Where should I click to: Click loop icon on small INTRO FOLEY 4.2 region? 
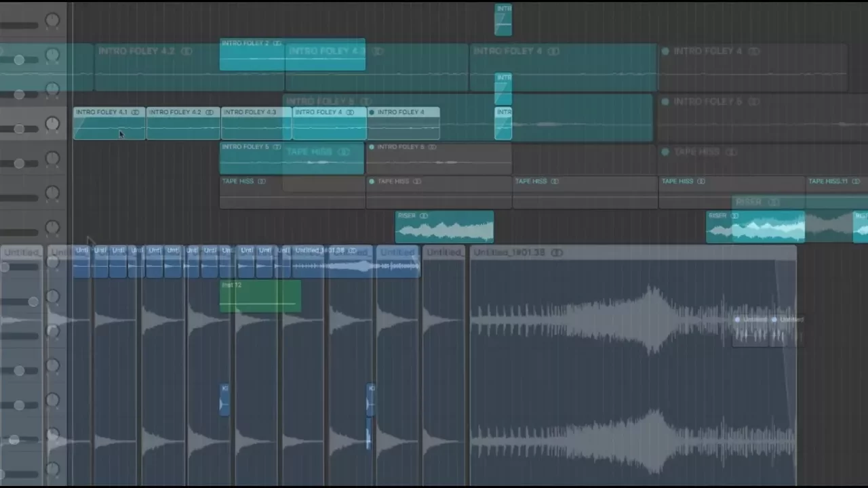point(209,113)
